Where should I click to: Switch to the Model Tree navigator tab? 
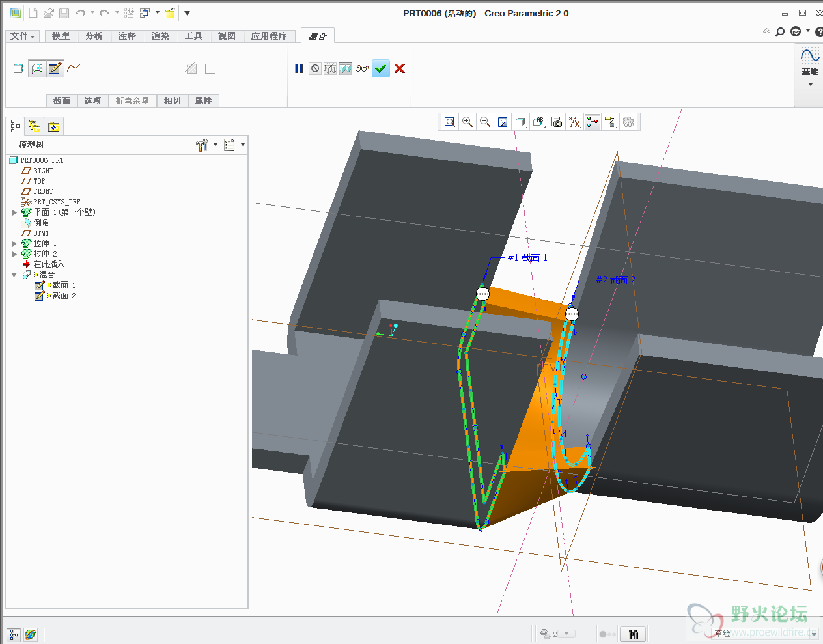(14, 126)
